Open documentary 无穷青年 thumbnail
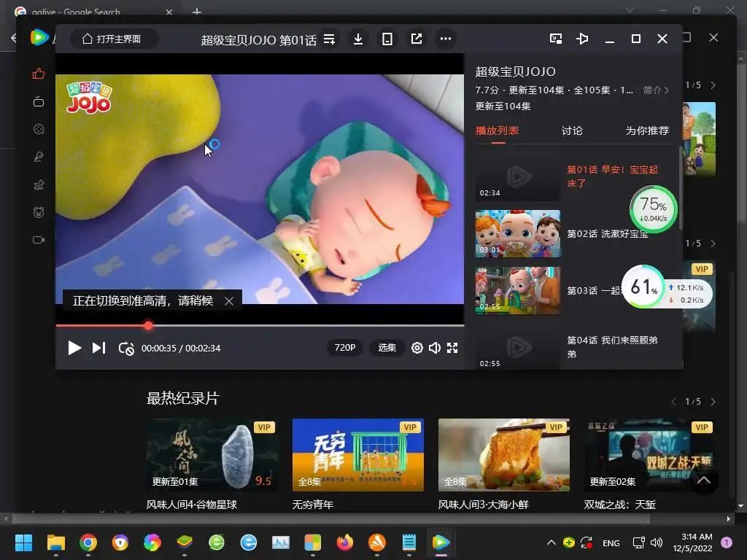Viewport: 747px width, 560px height. (357, 455)
